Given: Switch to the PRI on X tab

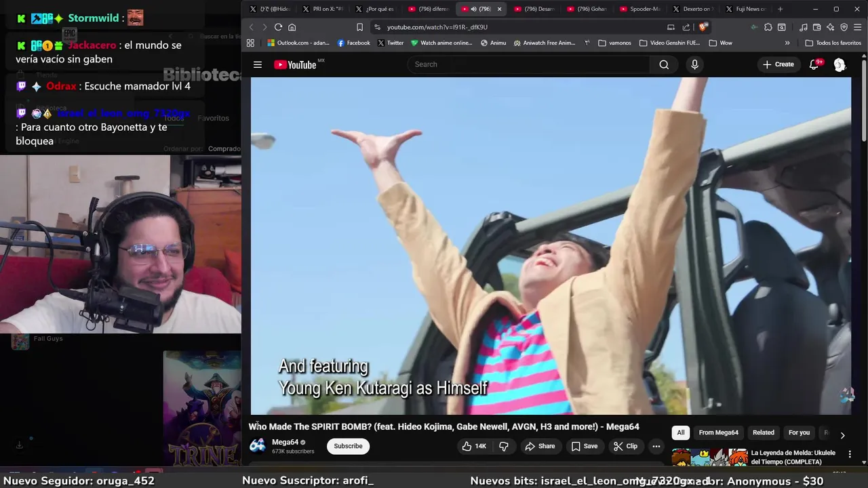Looking at the screenshot, I should (322, 9).
